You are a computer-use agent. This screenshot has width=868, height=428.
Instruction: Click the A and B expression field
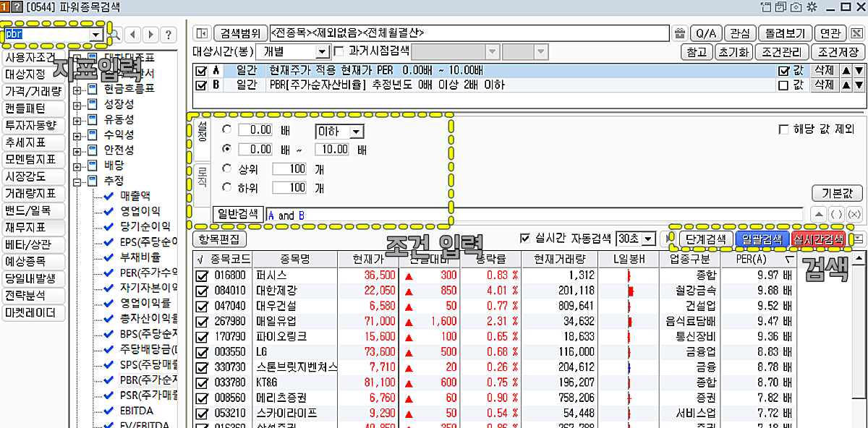pyautogui.click(x=534, y=215)
